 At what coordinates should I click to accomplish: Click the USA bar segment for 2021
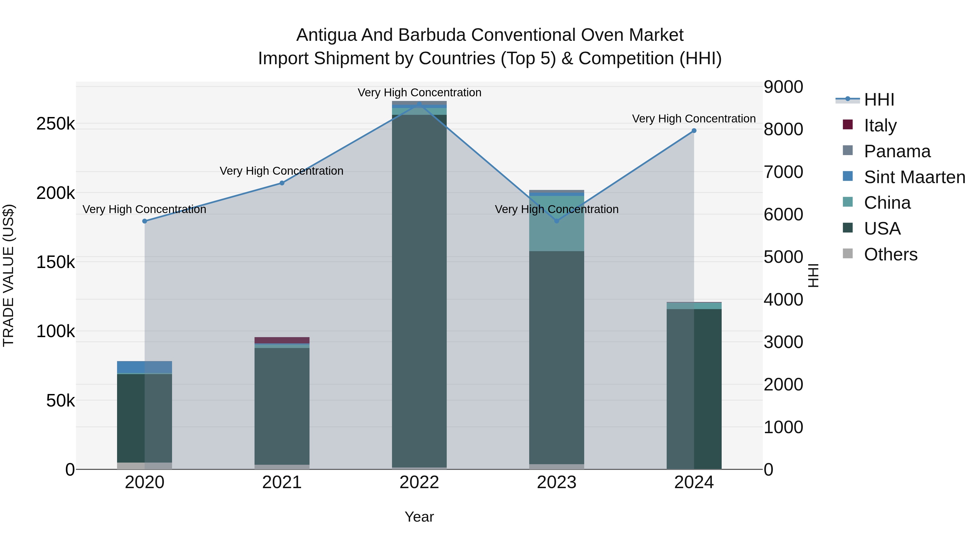tap(282, 406)
